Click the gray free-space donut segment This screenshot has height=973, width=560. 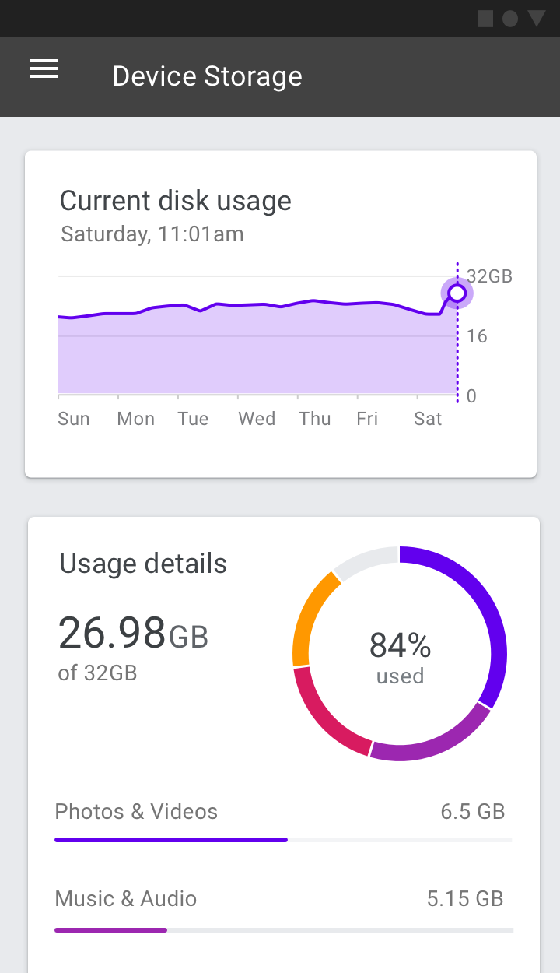pyautogui.click(x=366, y=559)
